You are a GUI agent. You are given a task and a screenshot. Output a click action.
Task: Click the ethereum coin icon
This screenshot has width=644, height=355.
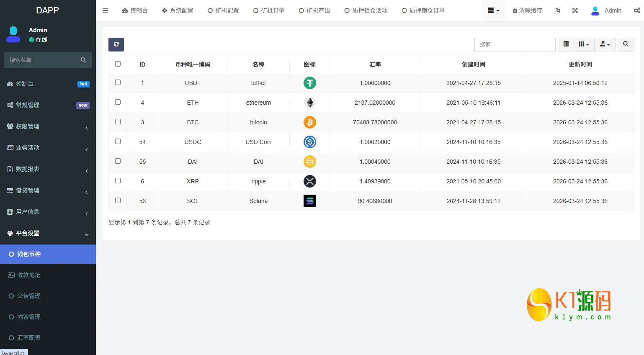[x=310, y=103]
